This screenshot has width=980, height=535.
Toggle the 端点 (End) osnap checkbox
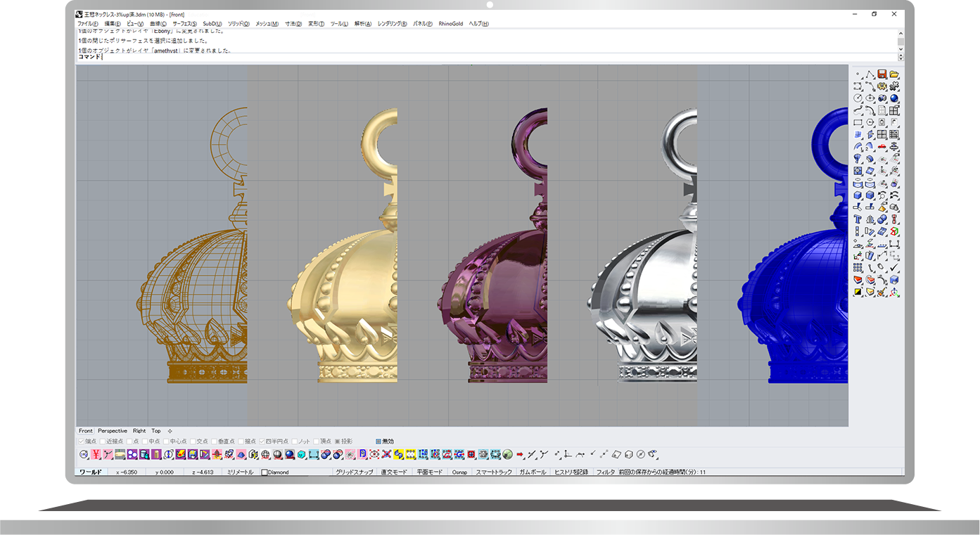[82, 441]
